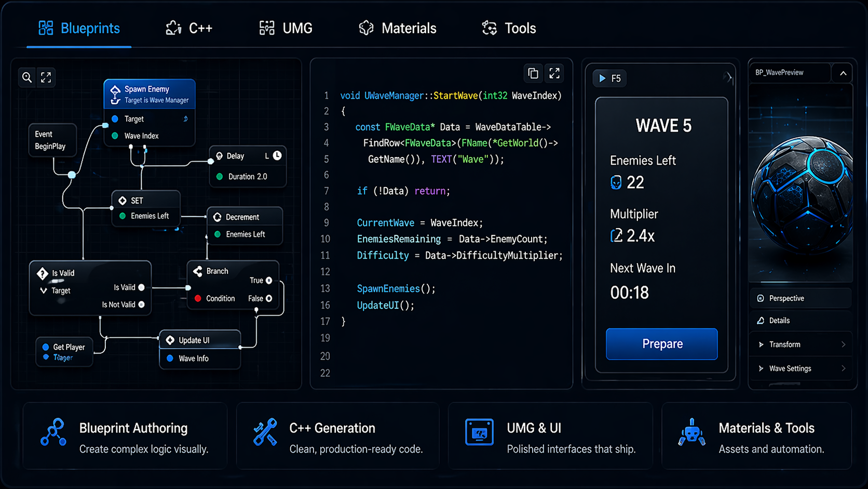
Task: Click the red Condition pin on Branch
Action: click(198, 298)
